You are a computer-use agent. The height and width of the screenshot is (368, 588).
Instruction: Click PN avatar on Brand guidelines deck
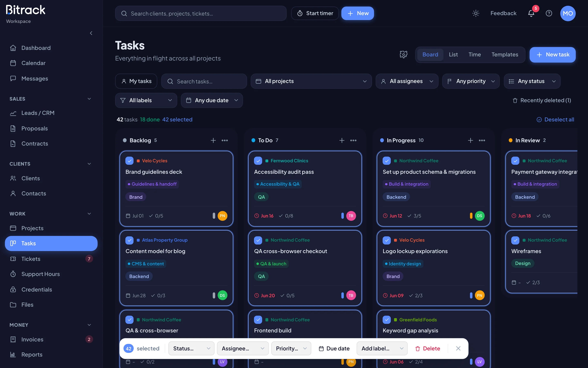pos(222,216)
